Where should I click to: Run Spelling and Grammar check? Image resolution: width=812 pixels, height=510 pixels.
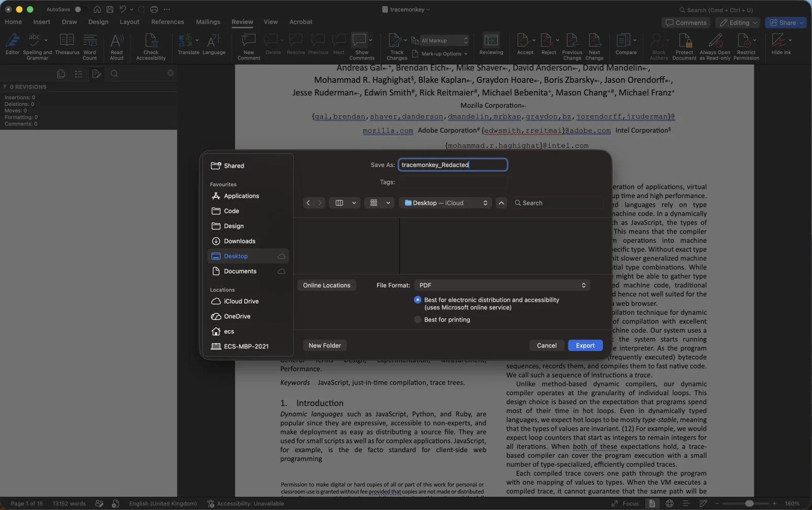37,46
